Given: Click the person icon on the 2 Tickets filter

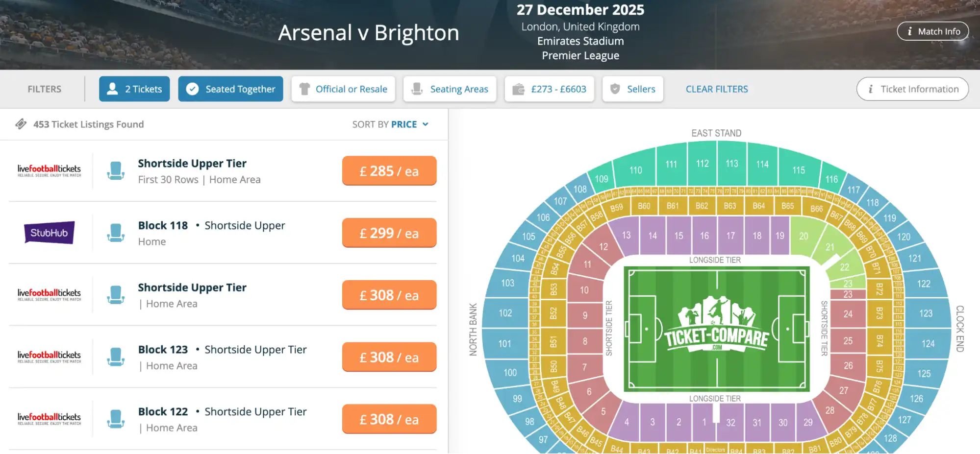Looking at the screenshot, I should pos(112,89).
